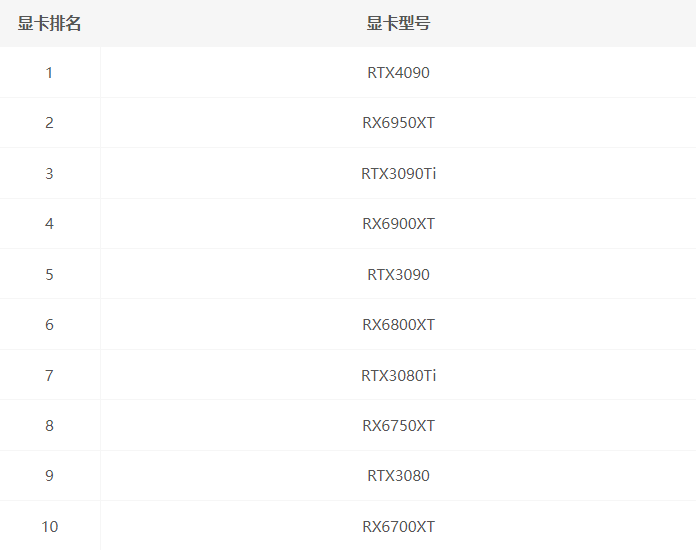Viewport: 696px width, 550px height.
Task: Select the RX6750XT model cell
Action: coord(398,425)
